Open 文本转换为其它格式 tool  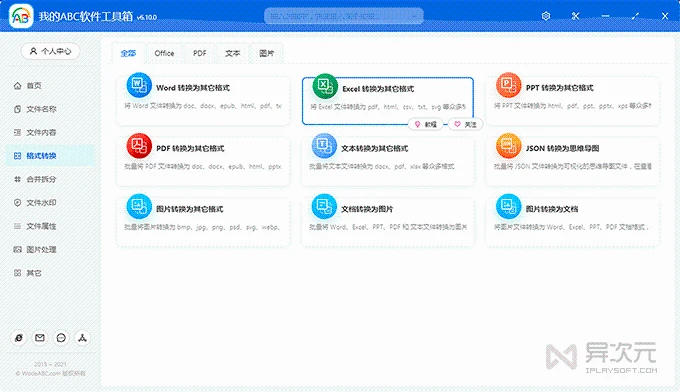pos(388,161)
